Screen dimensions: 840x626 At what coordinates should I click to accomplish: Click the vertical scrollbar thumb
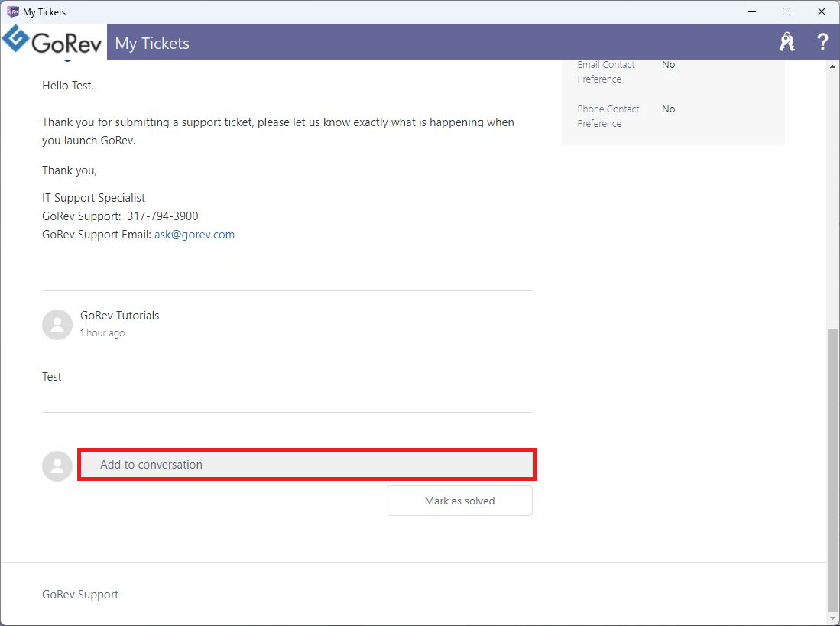[833, 470]
